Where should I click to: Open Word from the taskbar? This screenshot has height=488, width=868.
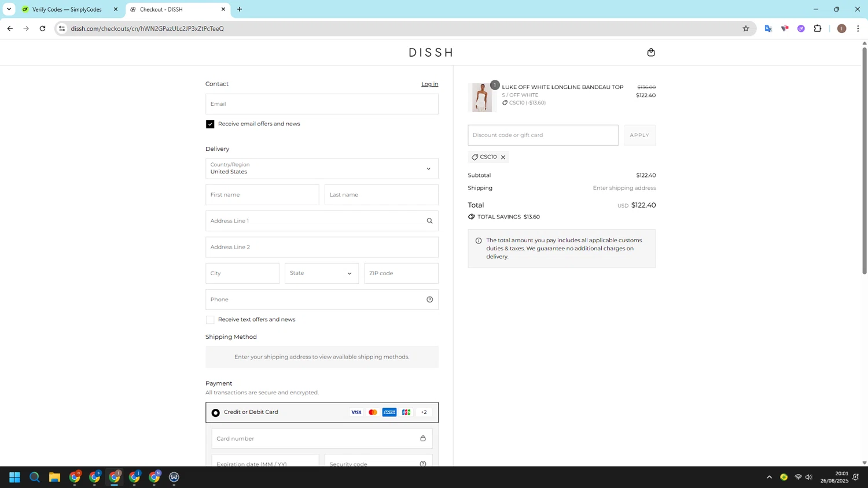pos(174,477)
